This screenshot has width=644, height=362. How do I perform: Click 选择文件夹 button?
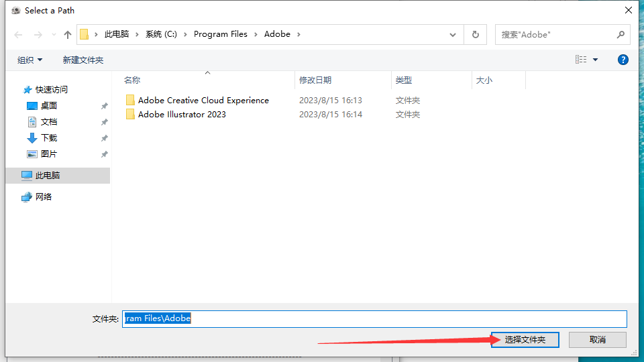[x=525, y=340]
